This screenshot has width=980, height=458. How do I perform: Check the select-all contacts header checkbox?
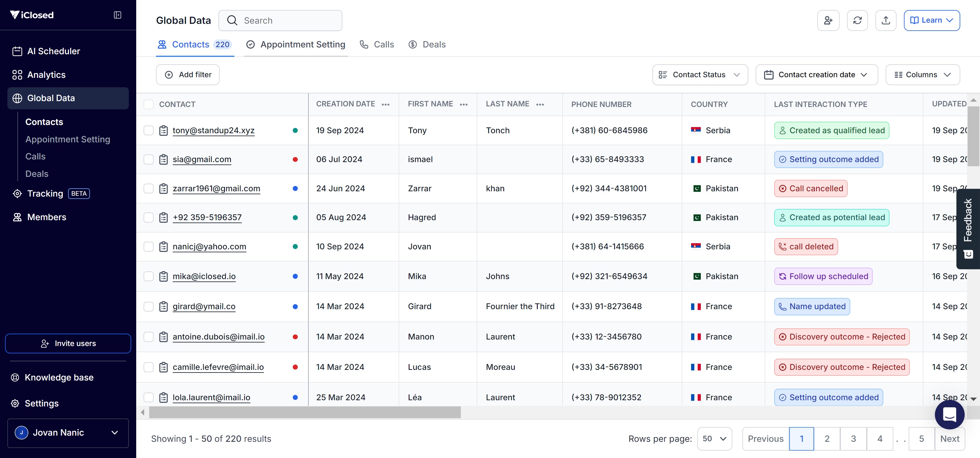(x=148, y=105)
